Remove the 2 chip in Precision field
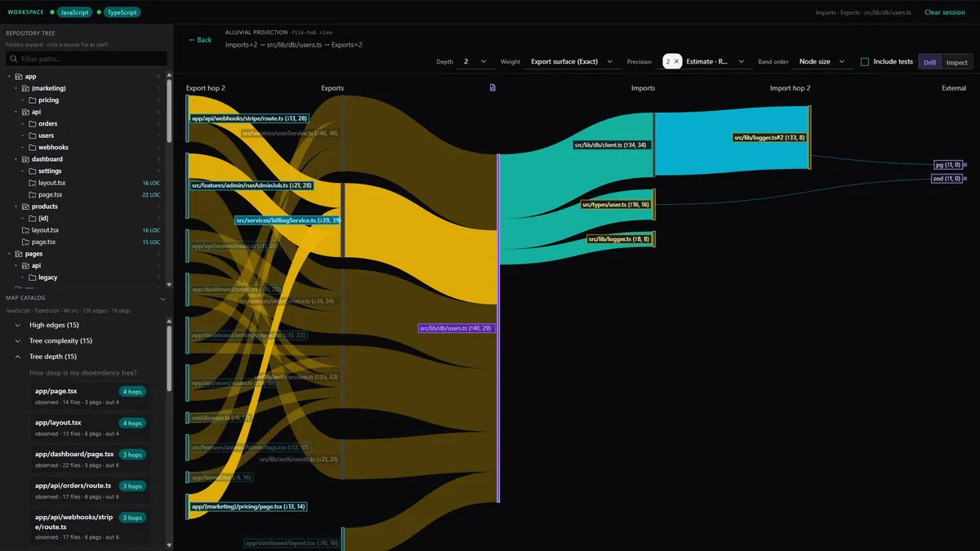The width and height of the screenshot is (980, 551). pos(676,61)
